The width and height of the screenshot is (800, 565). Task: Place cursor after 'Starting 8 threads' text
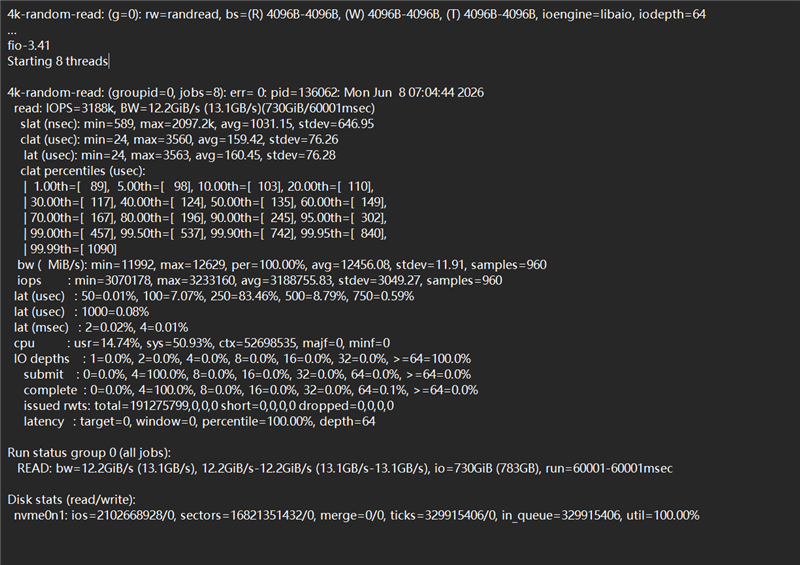point(109,61)
